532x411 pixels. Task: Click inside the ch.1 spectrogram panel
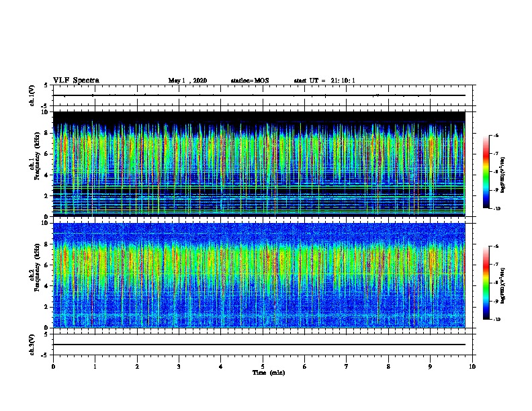[x=259, y=164]
